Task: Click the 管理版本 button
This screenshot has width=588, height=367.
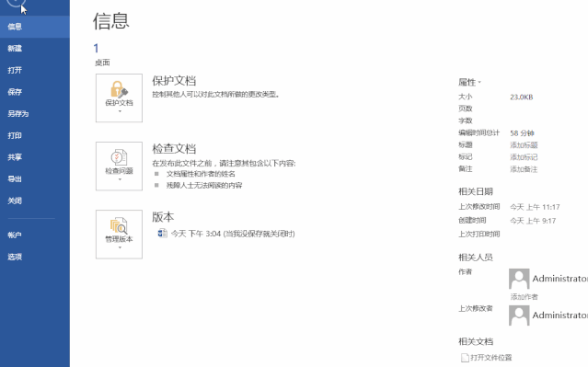Action: pyautogui.click(x=119, y=235)
